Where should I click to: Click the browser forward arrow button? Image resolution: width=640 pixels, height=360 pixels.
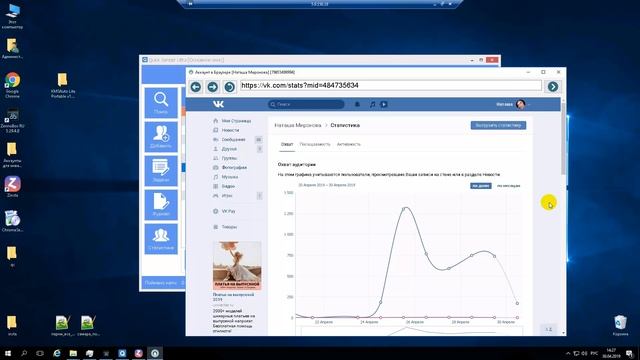coord(213,87)
